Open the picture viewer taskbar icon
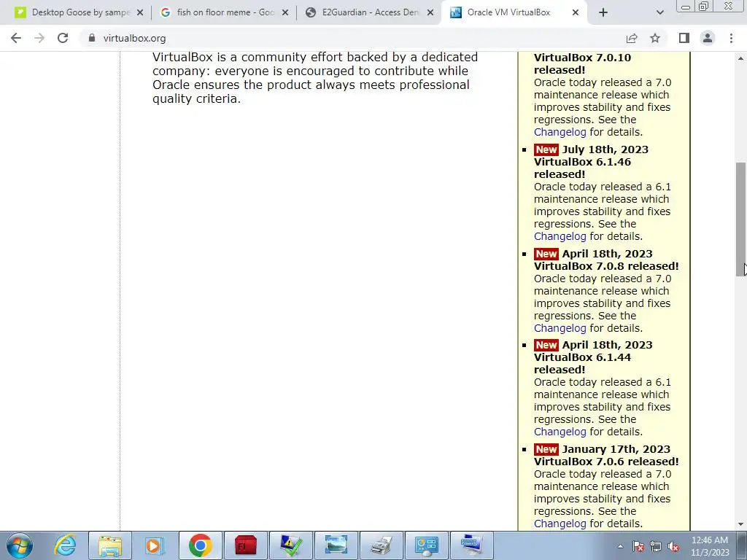 click(336, 545)
